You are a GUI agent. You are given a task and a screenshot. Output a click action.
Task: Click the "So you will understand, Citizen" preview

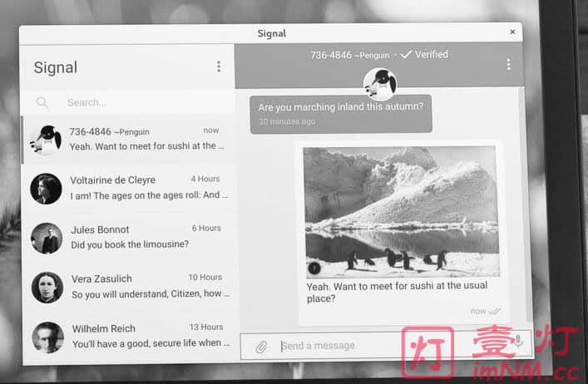151,294
